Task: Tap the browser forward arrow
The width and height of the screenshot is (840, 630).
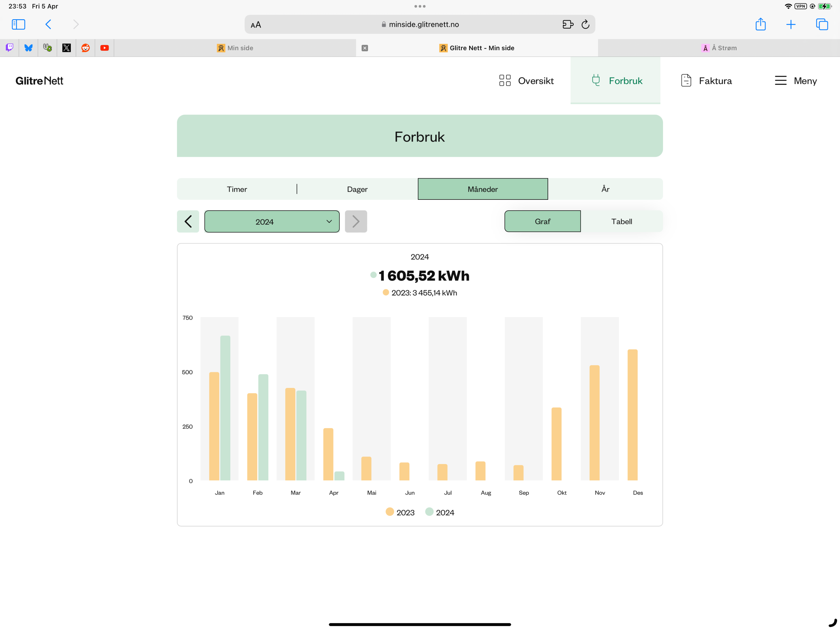Action: pos(76,24)
